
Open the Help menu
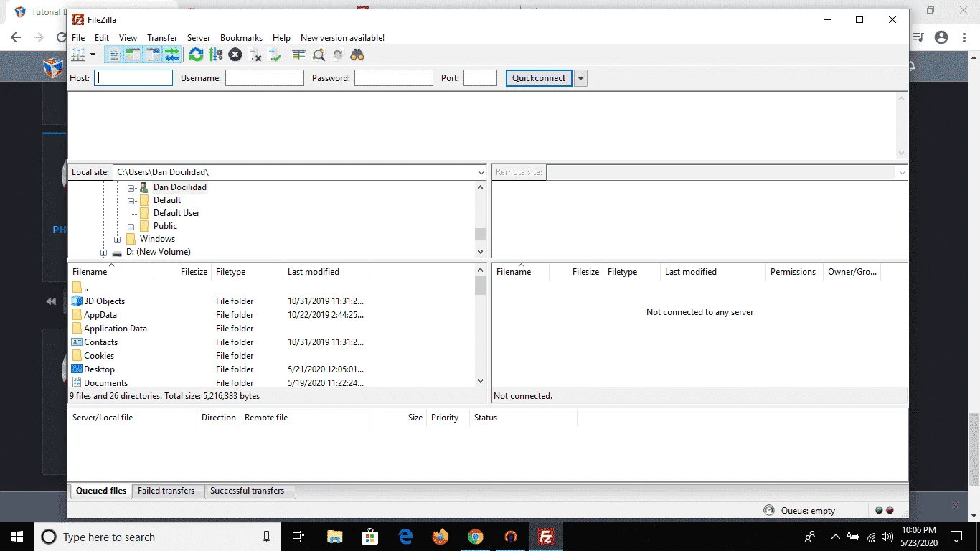coord(281,38)
